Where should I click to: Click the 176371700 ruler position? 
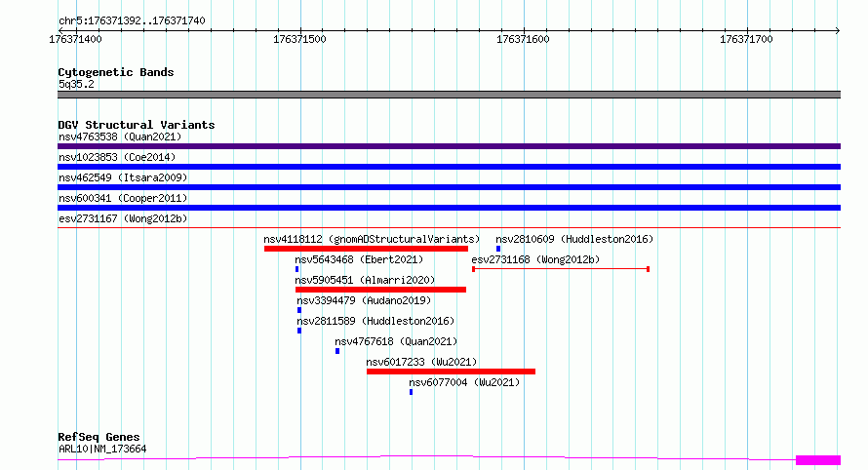tap(746, 39)
